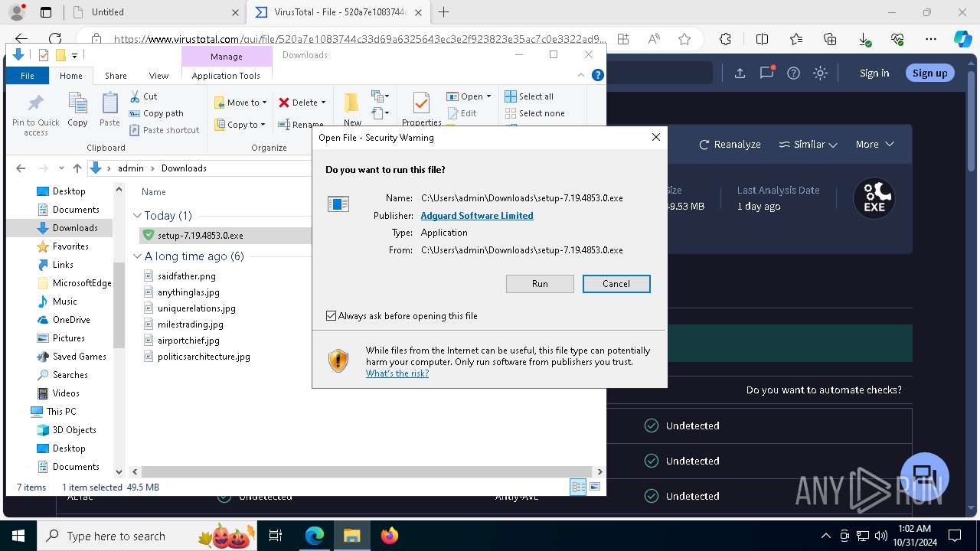The height and width of the screenshot is (551, 980).
Task: Click the Name column header
Action: point(154,192)
